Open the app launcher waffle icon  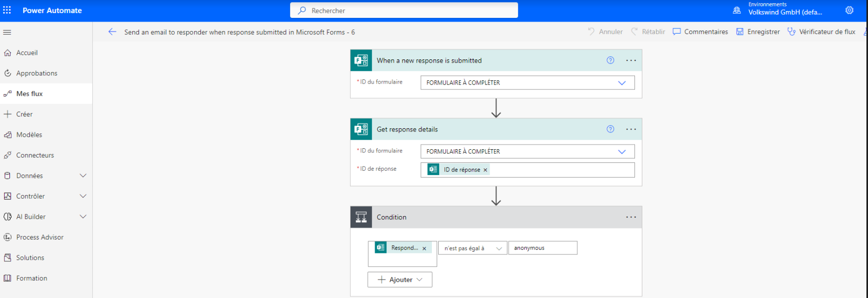(x=7, y=10)
